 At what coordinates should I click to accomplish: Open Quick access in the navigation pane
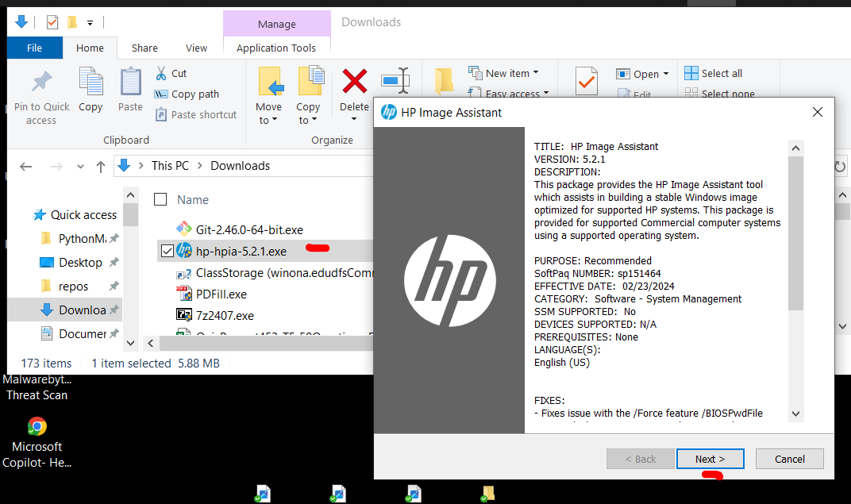[x=83, y=215]
